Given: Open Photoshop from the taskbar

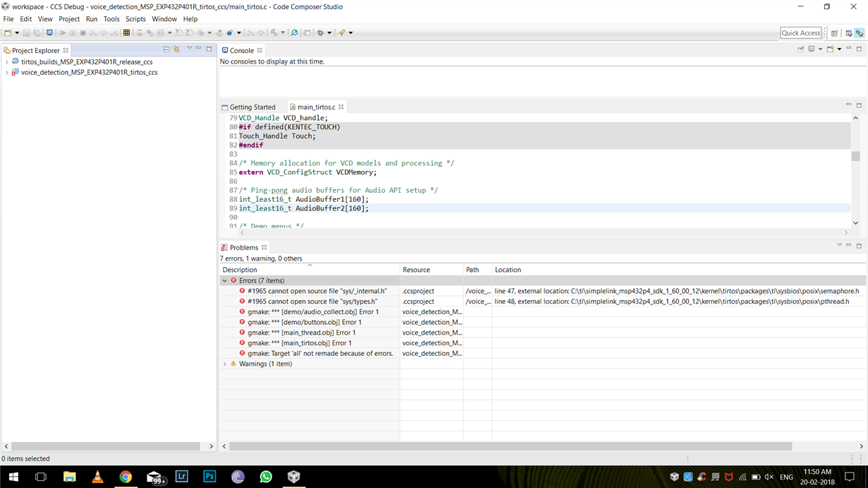Looking at the screenshot, I should coord(210,477).
